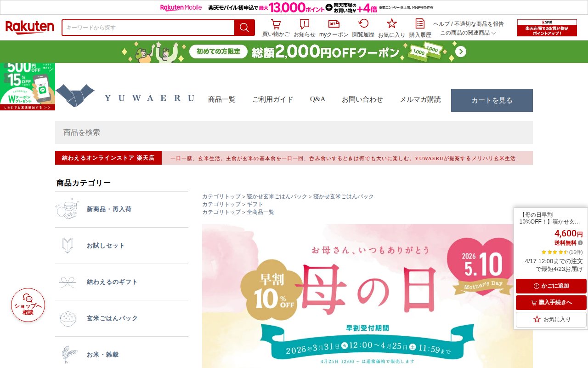Viewport: 588px width, 368px height.
Task: Open the ご利用ガイド menu item
Action: coord(273,99)
